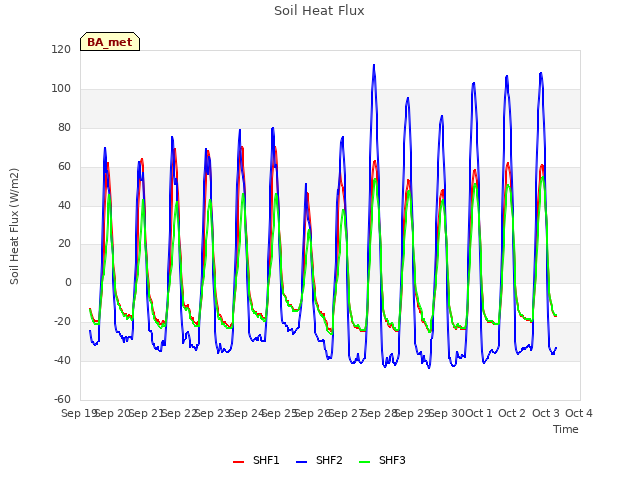Toggle the SHF2 legend entry
The width and height of the screenshot is (640, 480).
pos(319,460)
